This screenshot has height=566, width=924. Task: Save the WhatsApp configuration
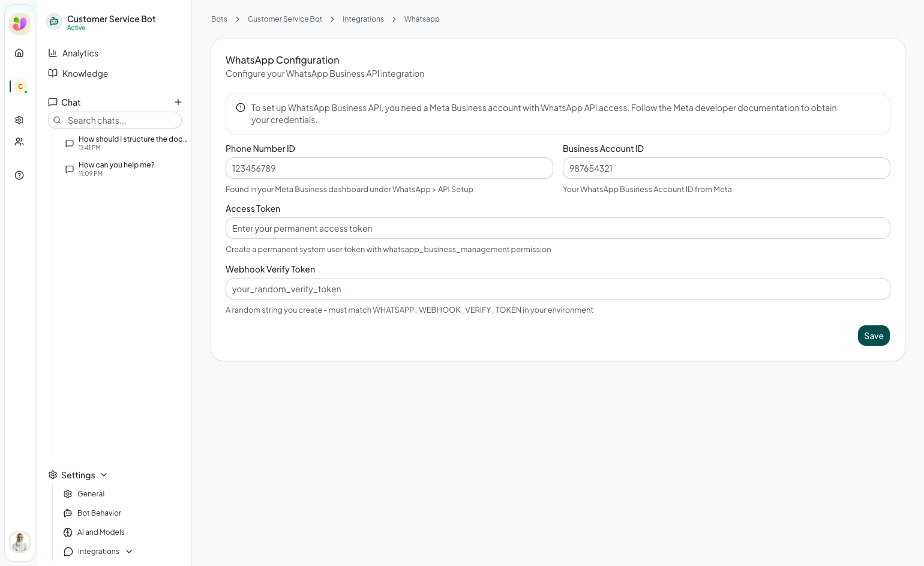[x=873, y=336]
